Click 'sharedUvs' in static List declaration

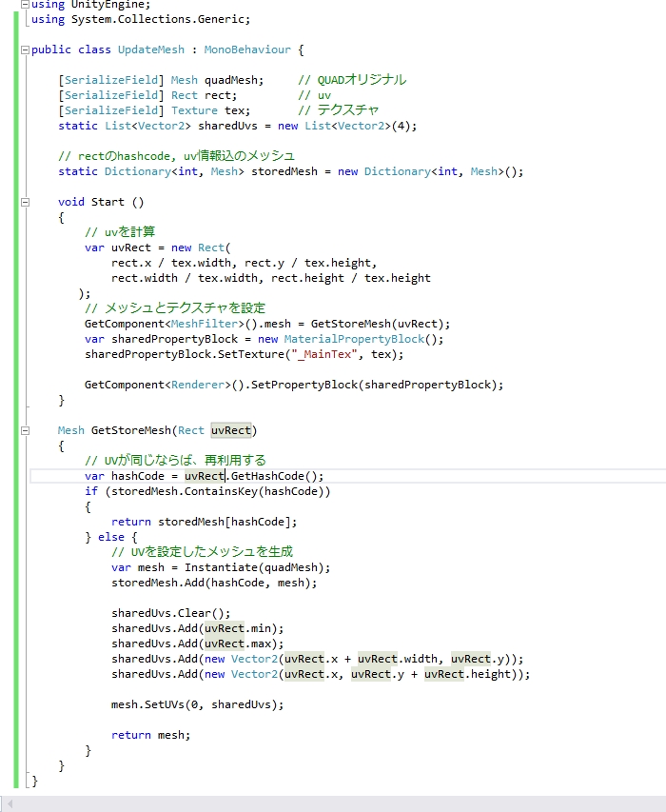pos(227,126)
